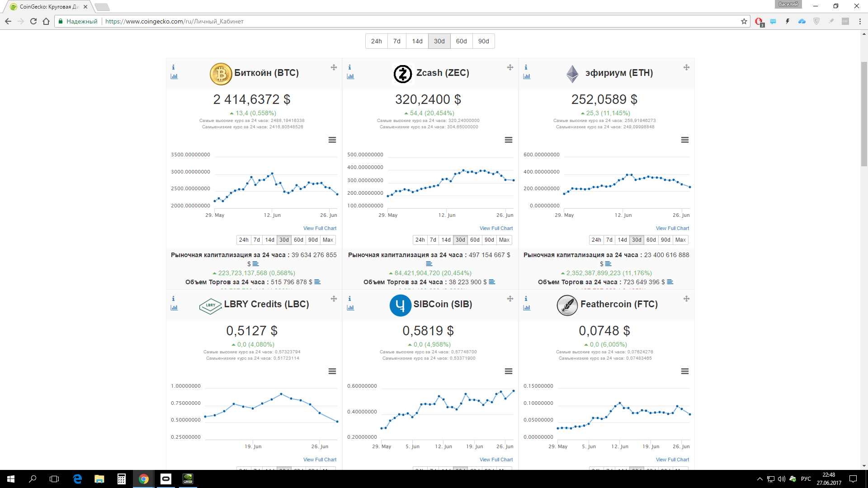Expand Feathercoin chart export menu
The height and width of the screenshot is (488, 868).
[685, 371]
